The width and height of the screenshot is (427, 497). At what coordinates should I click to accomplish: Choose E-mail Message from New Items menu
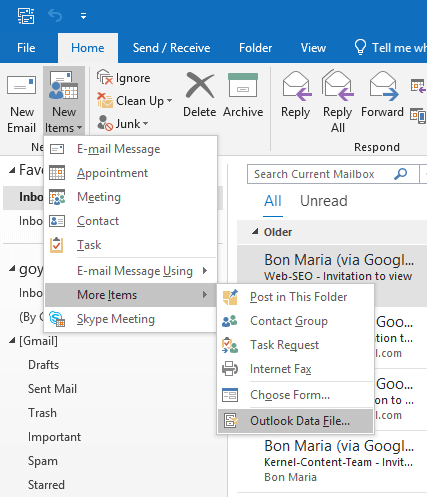click(131, 149)
